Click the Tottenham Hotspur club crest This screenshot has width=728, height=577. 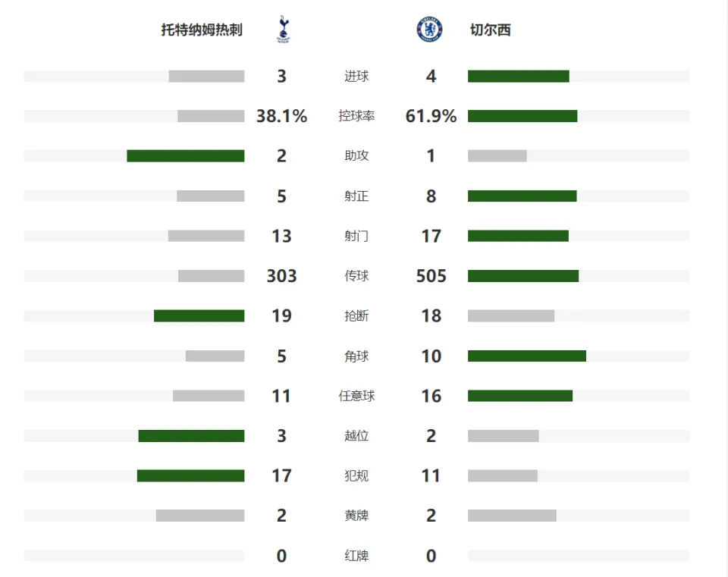click(x=283, y=30)
